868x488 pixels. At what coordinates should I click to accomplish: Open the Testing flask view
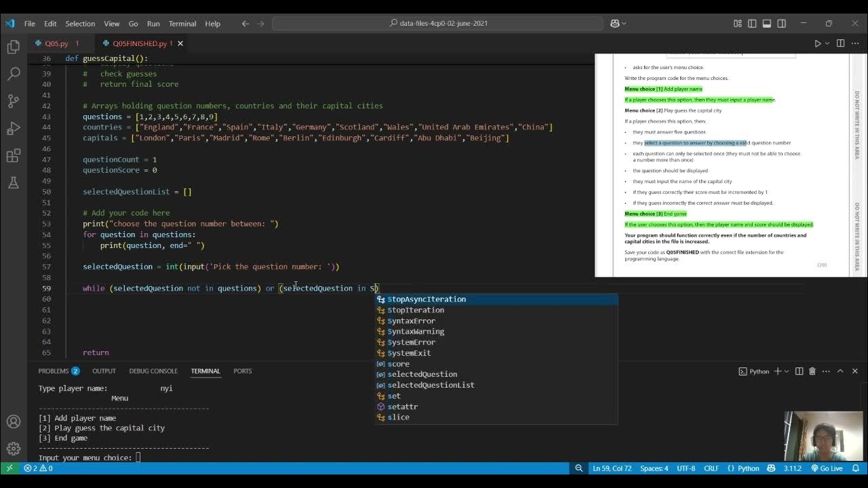(14, 183)
